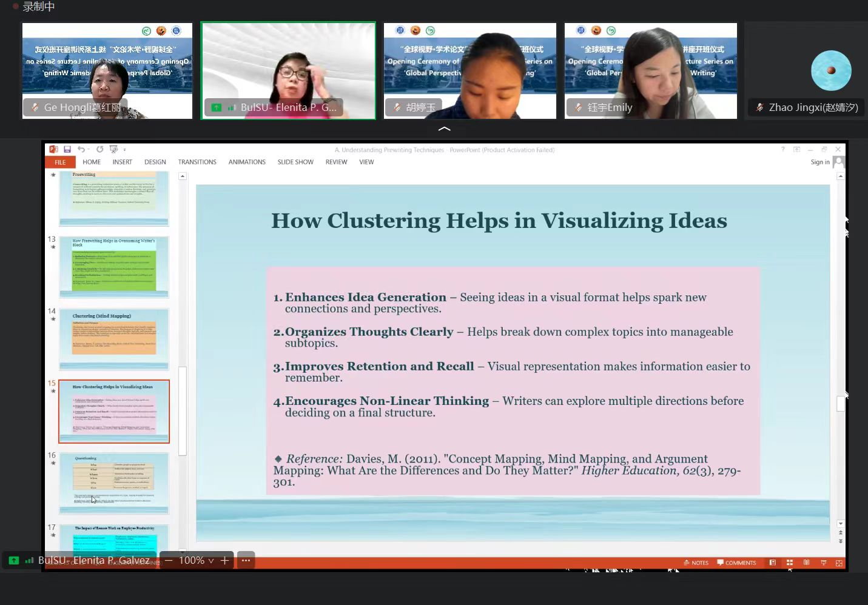Expand the Customize Quick Access Toolbar arrow
Viewport: 868px width, 605px height.
click(125, 149)
